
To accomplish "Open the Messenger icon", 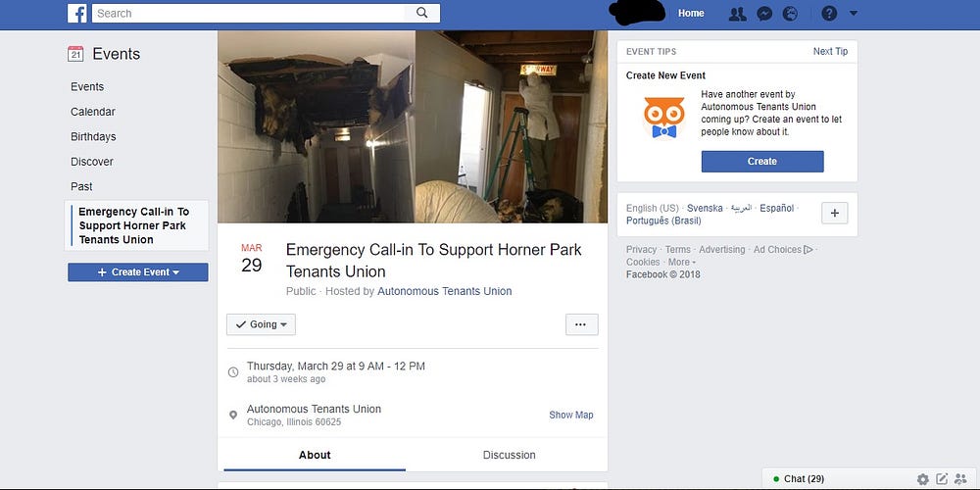I will point(764,14).
